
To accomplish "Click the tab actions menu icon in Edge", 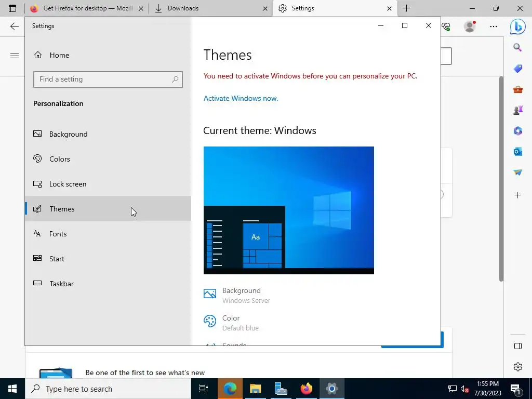I will click(12, 8).
